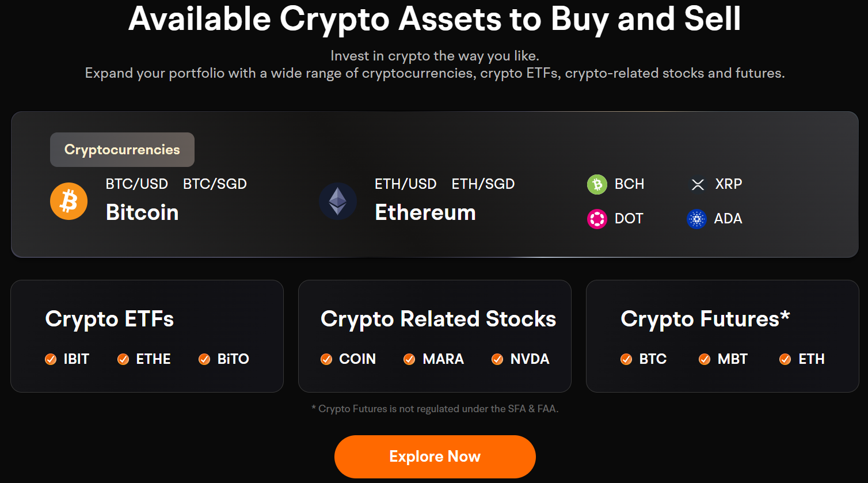Click the orange Bitcoin logo icon
868x483 pixels.
(x=68, y=201)
